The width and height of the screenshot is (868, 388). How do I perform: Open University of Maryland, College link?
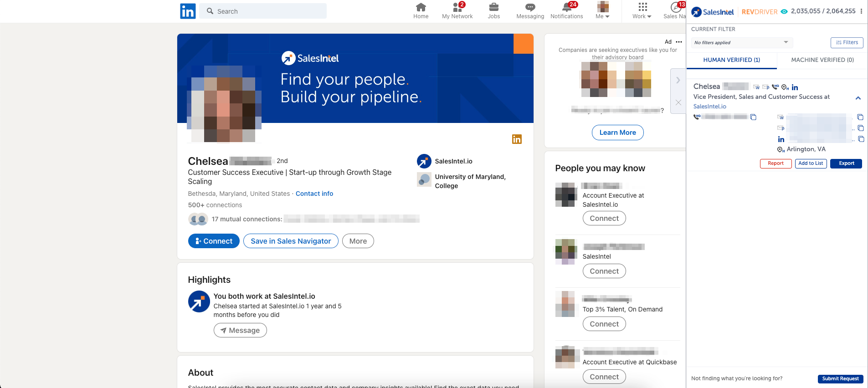point(470,181)
